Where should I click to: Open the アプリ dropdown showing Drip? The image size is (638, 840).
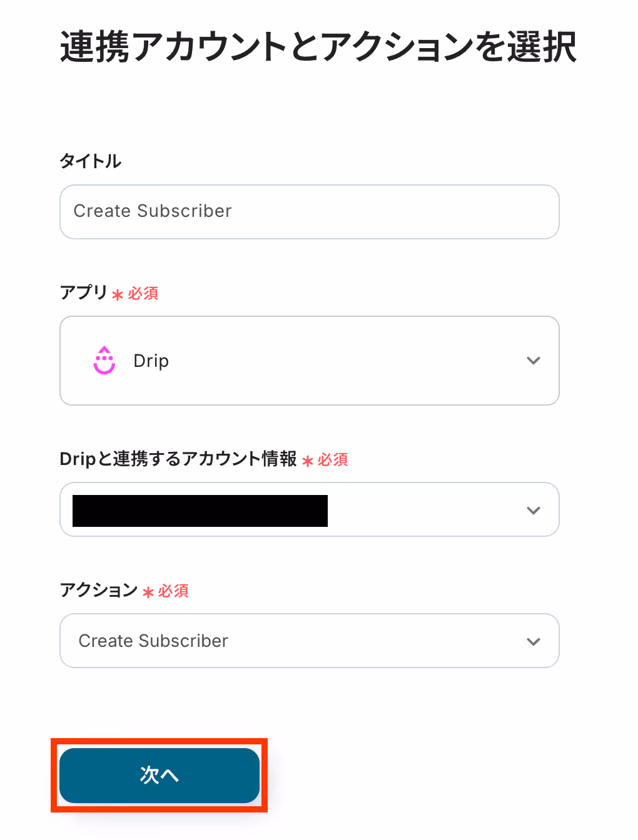click(310, 361)
